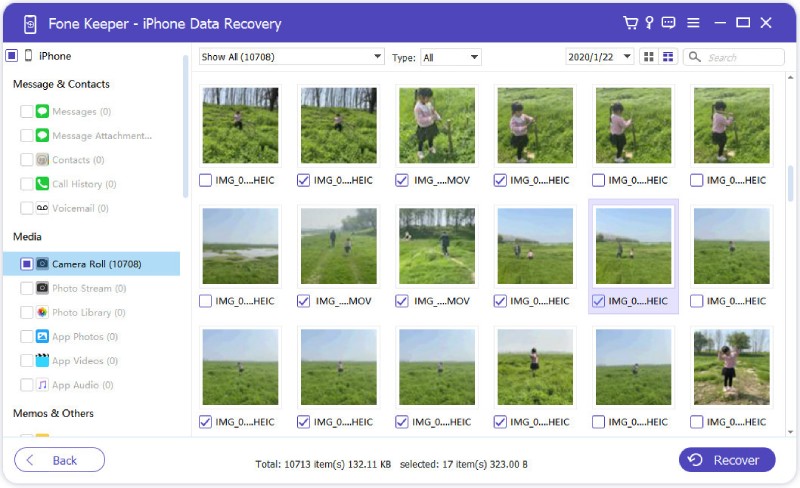
Task: Toggle the Camera Roll checkbox
Action: [27, 263]
